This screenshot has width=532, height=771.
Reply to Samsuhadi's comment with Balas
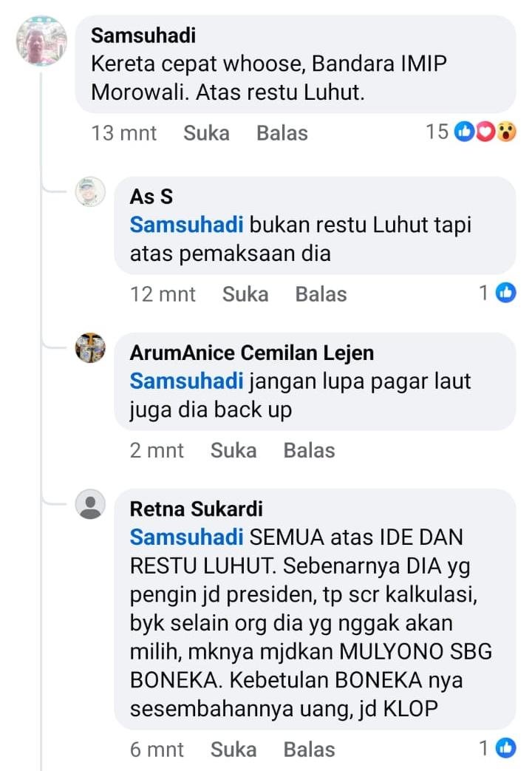[282, 133]
